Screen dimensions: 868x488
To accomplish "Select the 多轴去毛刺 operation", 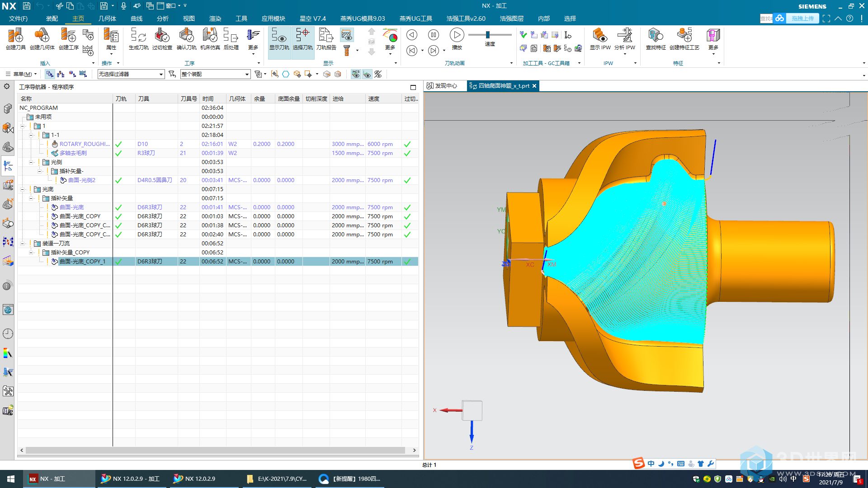I will [73, 153].
